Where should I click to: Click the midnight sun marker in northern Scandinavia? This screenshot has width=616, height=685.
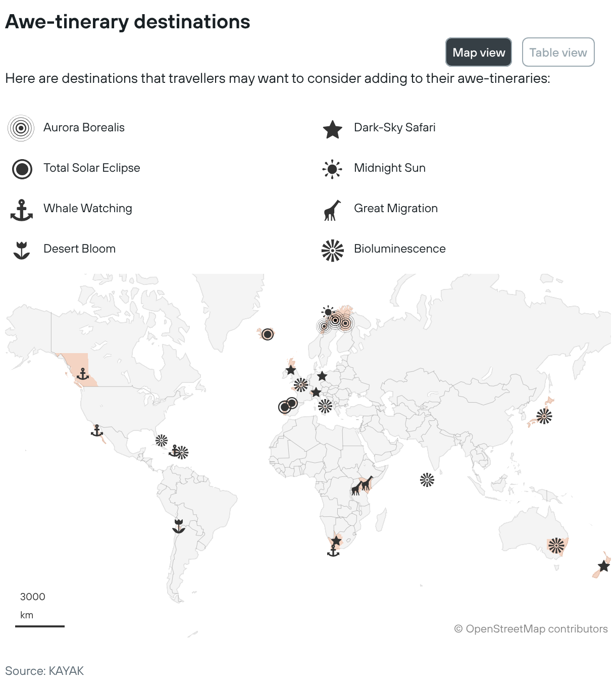[x=328, y=311]
